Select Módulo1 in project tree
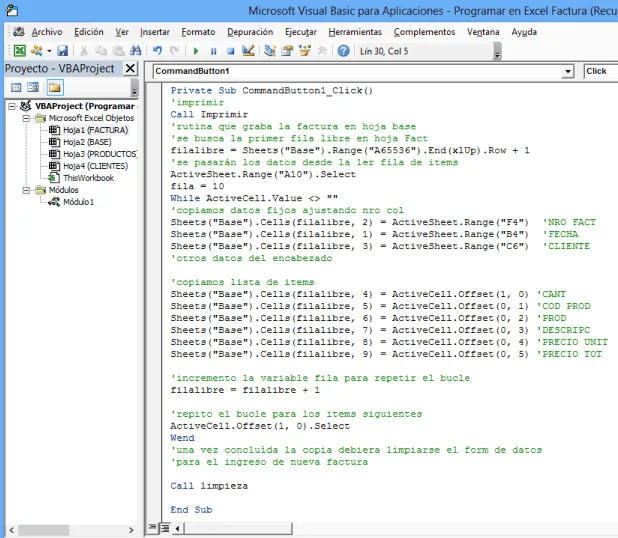The width and height of the screenshot is (618, 538). click(78, 202)
